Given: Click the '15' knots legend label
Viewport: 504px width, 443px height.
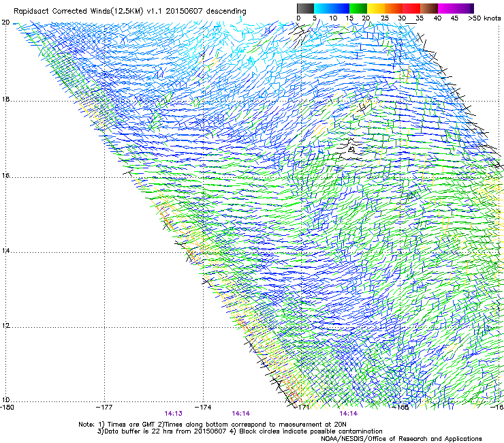Looking at the screenshot, I should 349,18.
